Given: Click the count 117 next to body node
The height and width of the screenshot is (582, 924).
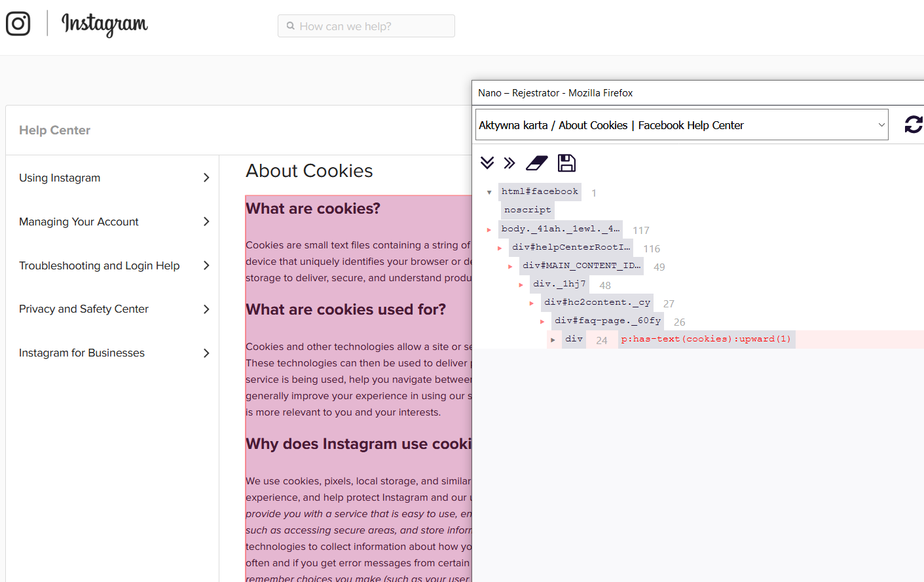Looking at the screenshot, I should coord(641,230).
